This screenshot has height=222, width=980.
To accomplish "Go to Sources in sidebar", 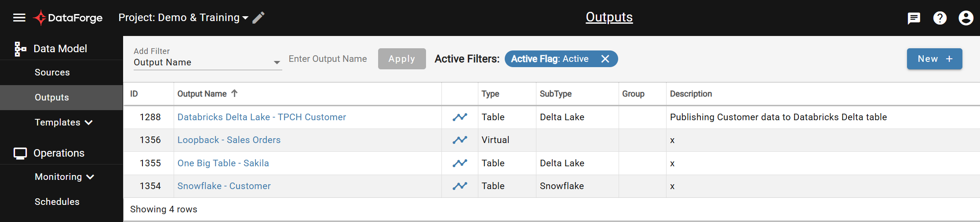I will tap(52, 72).
